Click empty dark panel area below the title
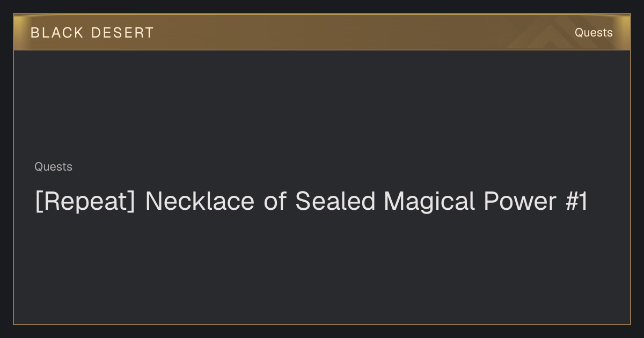 tap(322, 268)
